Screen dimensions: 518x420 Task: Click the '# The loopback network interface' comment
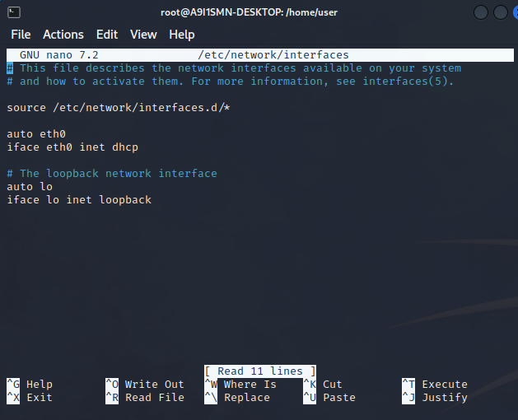(112, 174)
